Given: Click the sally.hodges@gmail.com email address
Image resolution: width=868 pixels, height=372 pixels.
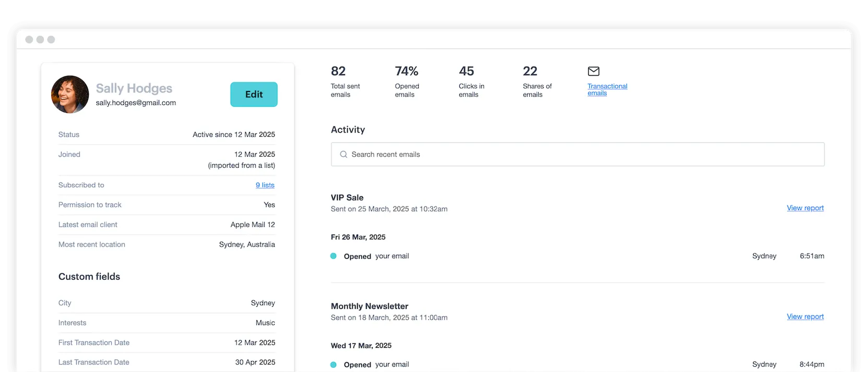Looking at the screenshot, I should tap(136, 103).
